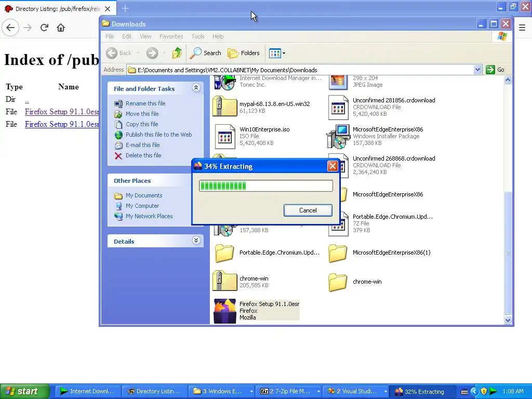Click the address bar path field

pyautogui.click(x=300, y=70)
